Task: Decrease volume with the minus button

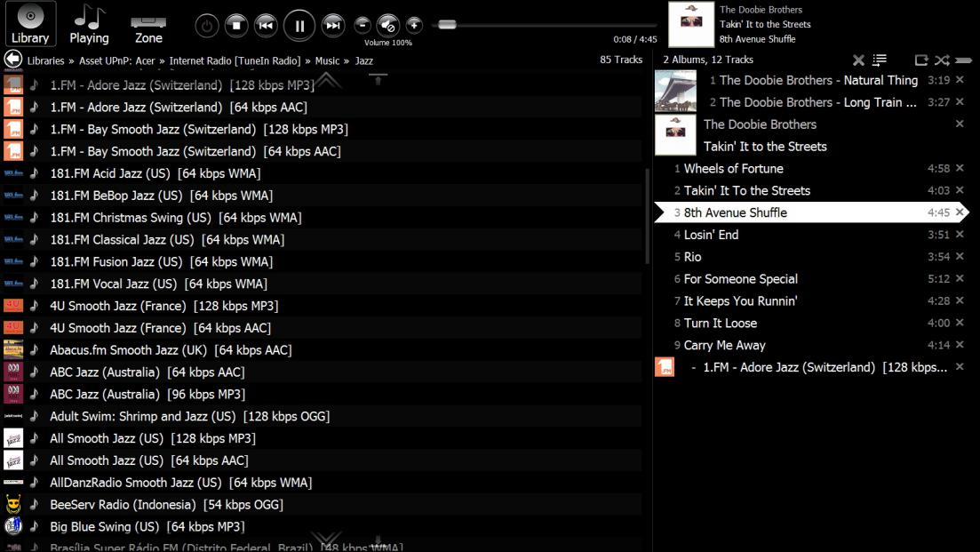Action: (363, 25)
